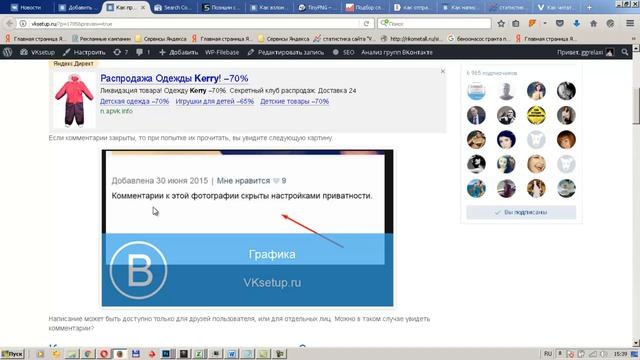
Task: Reload the page with the refresh icon
Action: [x=366, y=24]
